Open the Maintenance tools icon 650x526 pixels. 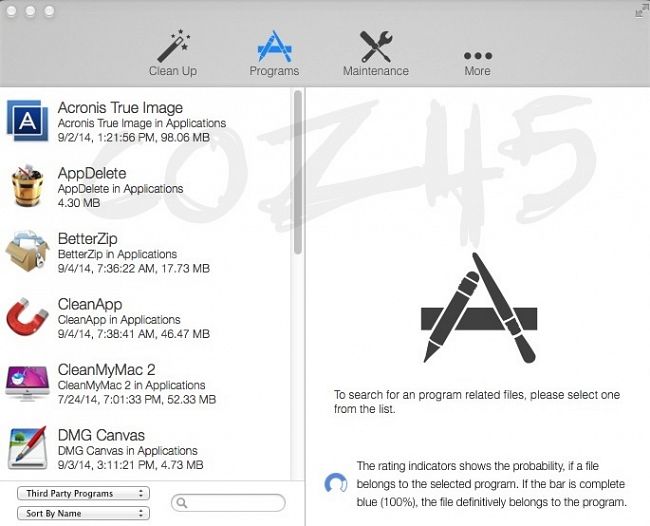376,52
